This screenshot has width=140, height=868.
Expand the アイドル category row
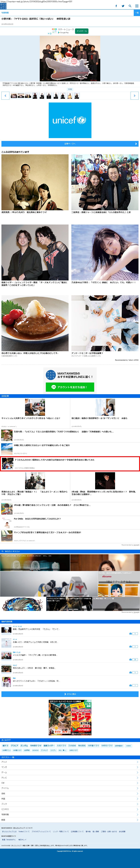pyautogui.click(x=70, y=788)
